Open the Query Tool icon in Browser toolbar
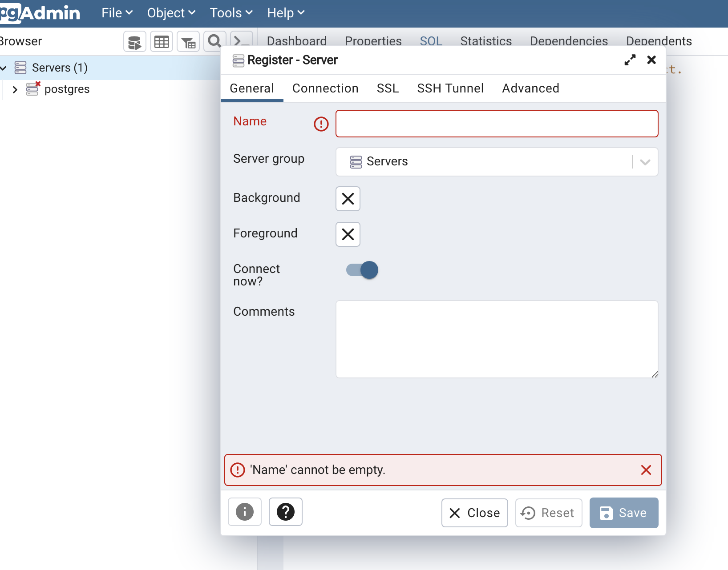 click(x=134, y=42)
